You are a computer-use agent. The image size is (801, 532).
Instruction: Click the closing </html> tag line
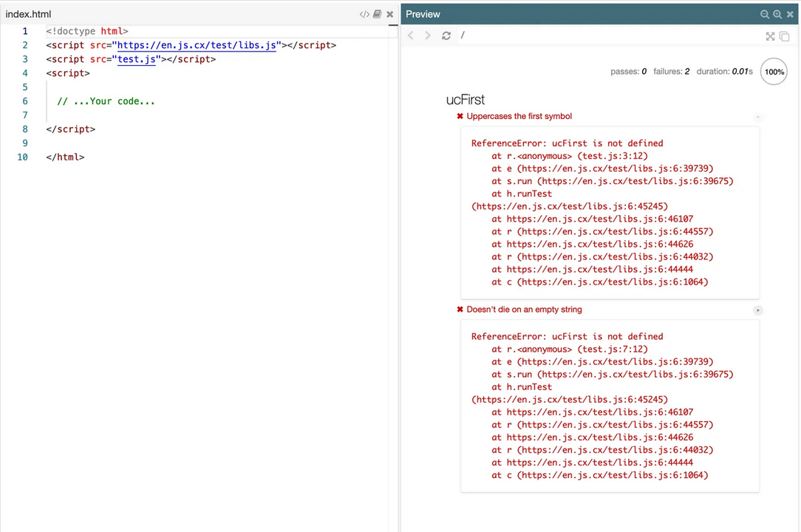click(65, 157)
